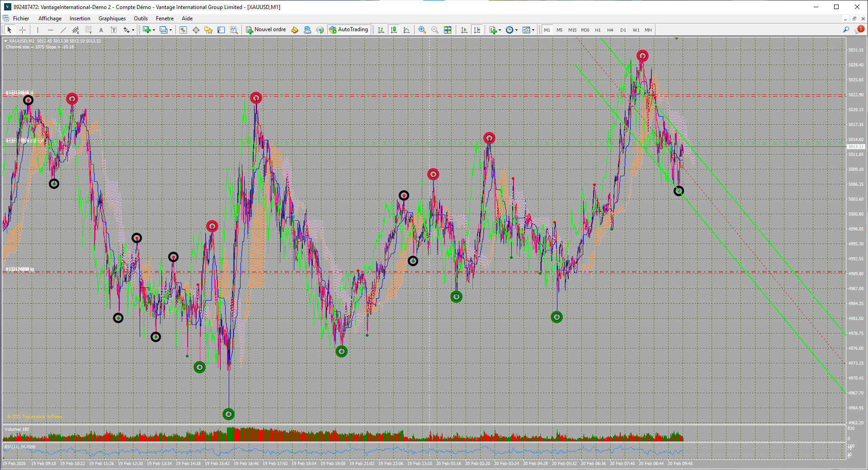Expand the arrows tool dropdown arrow

(133, 30)
